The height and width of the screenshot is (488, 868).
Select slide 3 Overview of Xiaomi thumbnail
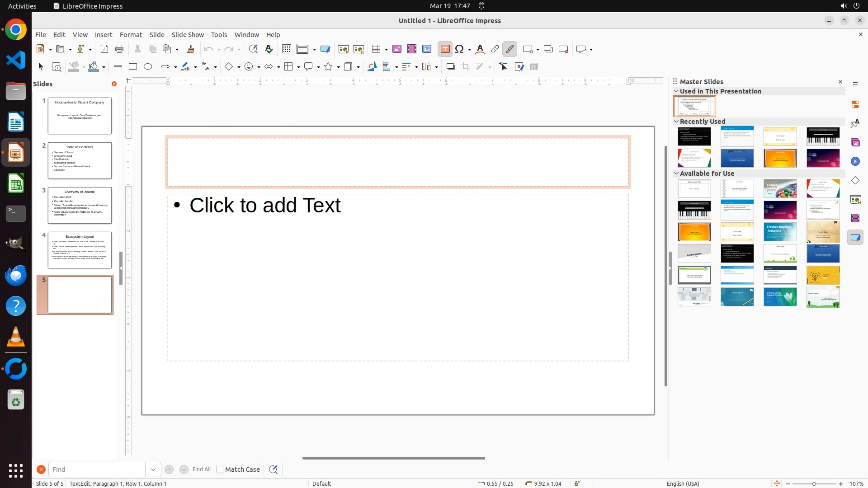(x=80, y=205)
